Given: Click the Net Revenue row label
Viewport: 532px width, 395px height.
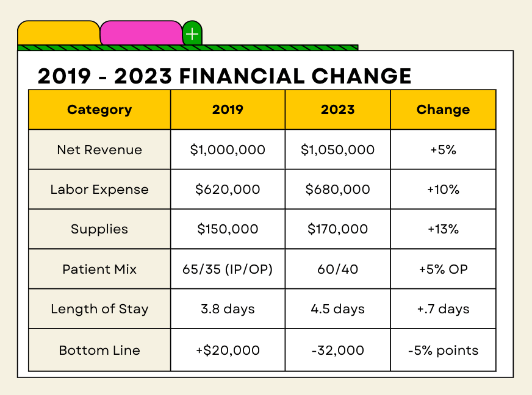Looking at the screenshot, I should 99,149.
